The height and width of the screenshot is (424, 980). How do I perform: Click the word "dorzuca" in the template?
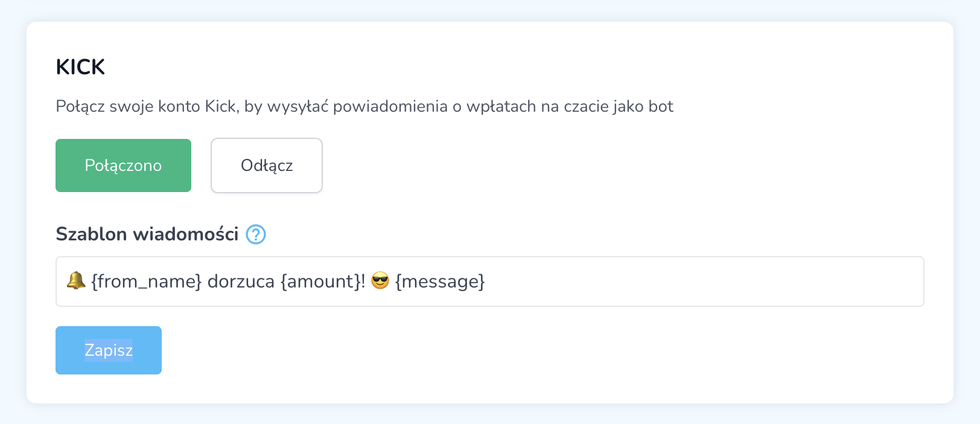[241, 281]
